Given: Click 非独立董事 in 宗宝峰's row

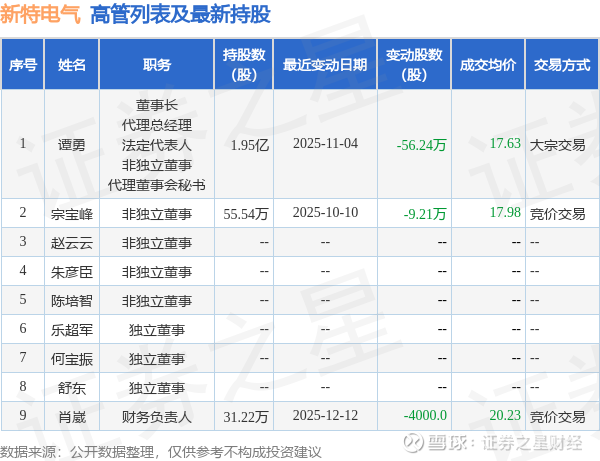Looking at the screenshot, I should pyautogui.click(x=157, y=214).
